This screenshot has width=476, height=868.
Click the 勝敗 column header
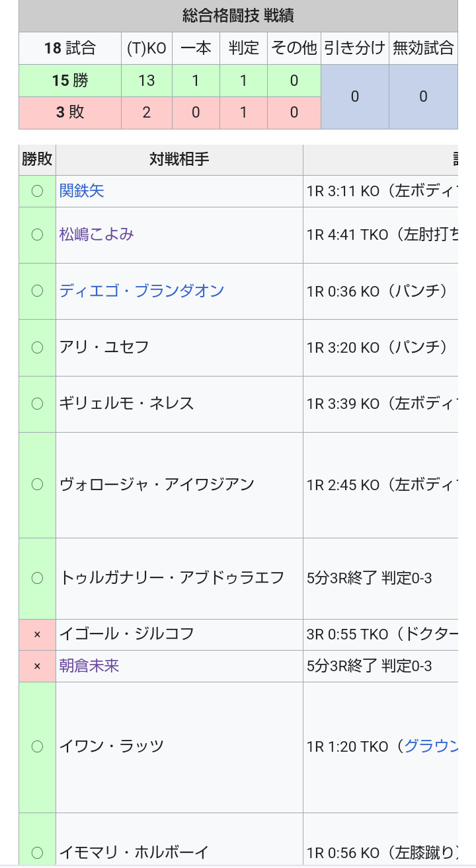tap(37, 159)
